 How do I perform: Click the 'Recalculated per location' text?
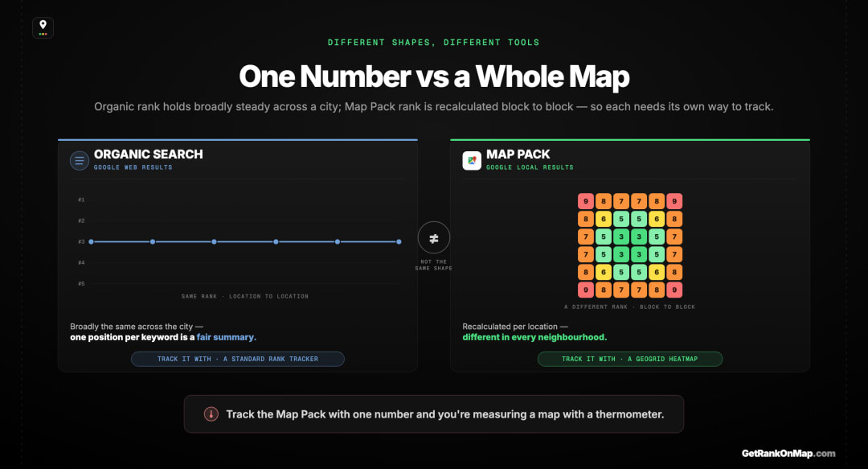tap(515, 327)
